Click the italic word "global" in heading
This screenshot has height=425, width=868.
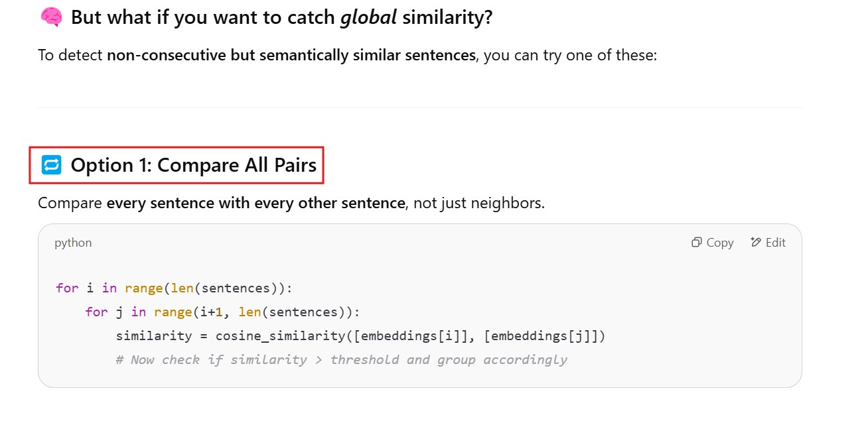pyautogui.click(x=368, y=17)
